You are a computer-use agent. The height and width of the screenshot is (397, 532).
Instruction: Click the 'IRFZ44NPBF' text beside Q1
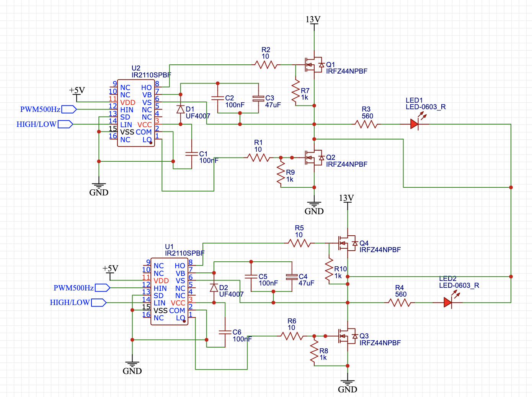click(347, 71)
